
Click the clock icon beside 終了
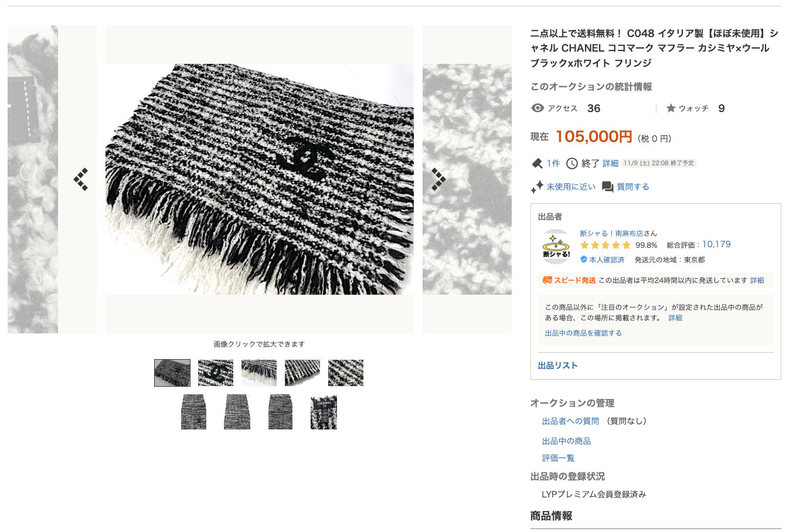pos(572,163)
